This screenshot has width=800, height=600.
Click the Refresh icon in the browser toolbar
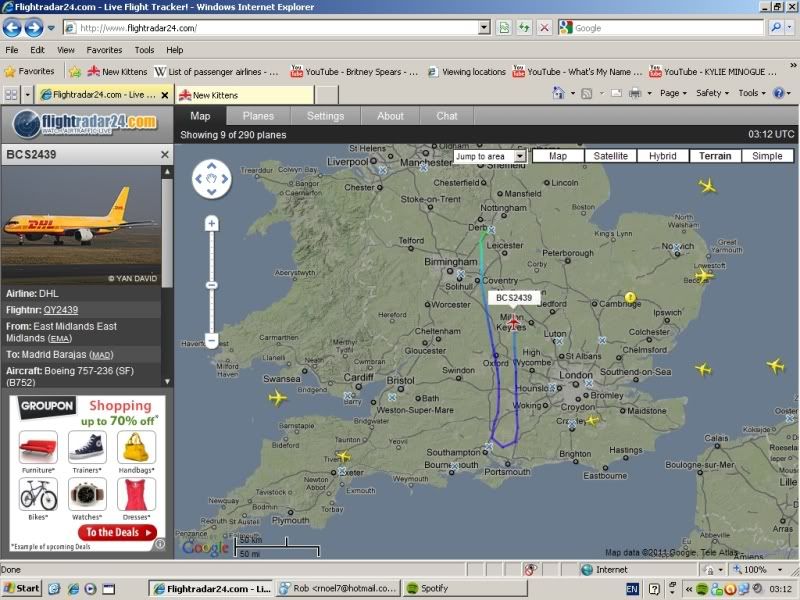coord(523,27)
